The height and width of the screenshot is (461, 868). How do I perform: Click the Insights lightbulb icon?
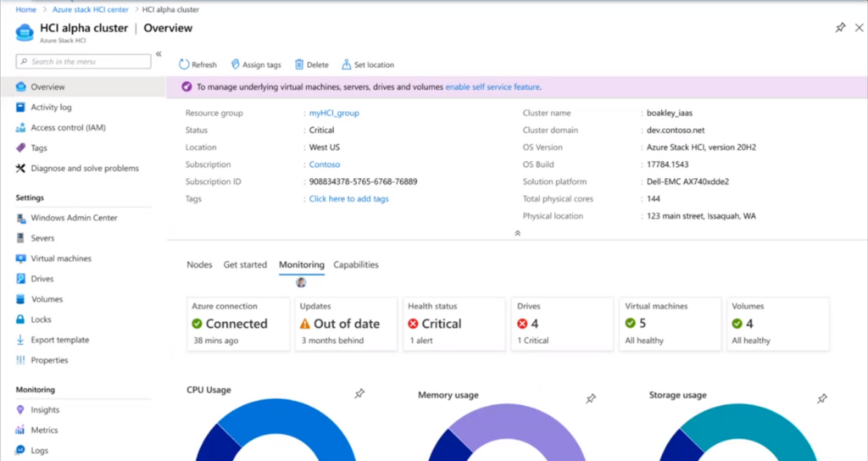coord(20,410)
